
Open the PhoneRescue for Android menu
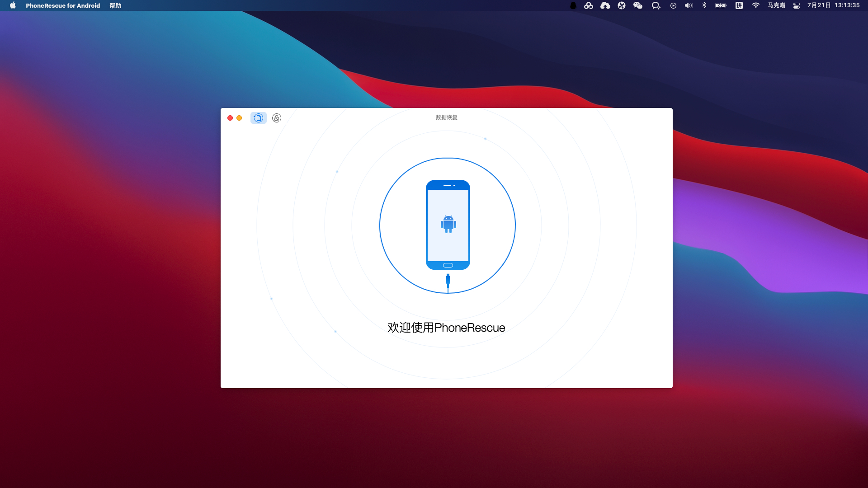pos(63,5)
